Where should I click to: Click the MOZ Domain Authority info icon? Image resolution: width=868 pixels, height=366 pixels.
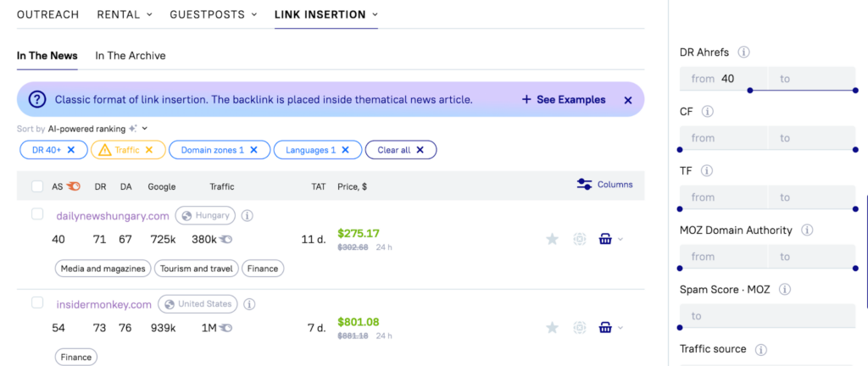808,230
